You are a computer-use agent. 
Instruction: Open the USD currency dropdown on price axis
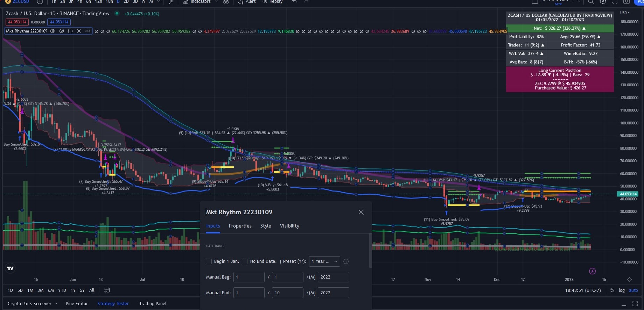tap(625, 13)
